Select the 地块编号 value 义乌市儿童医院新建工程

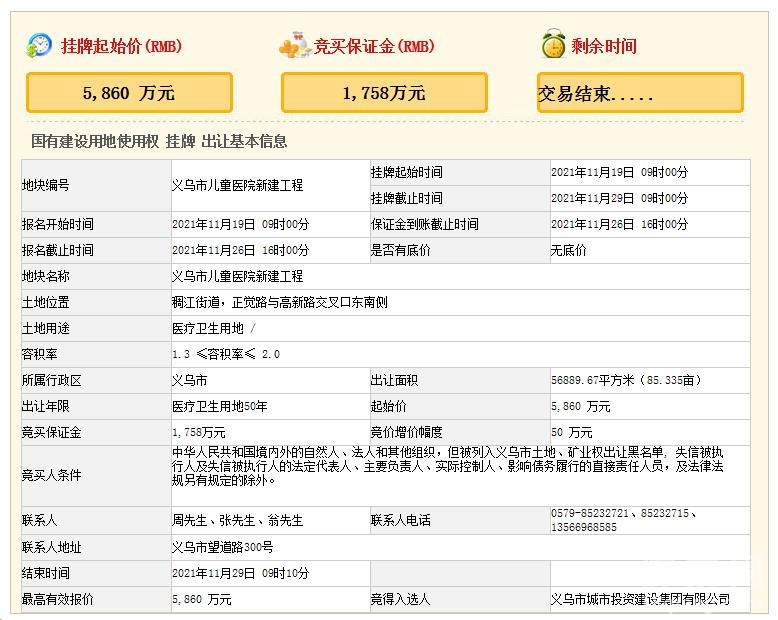237,185
